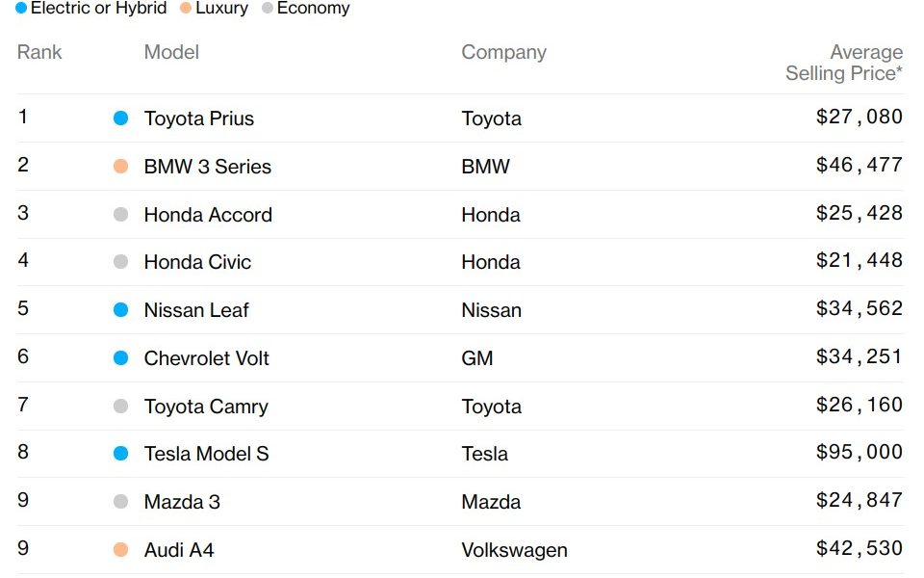Screen dimensions: 924x578
Task: Select the blue dot beside Toyota Prius
Action: (121, 118)
